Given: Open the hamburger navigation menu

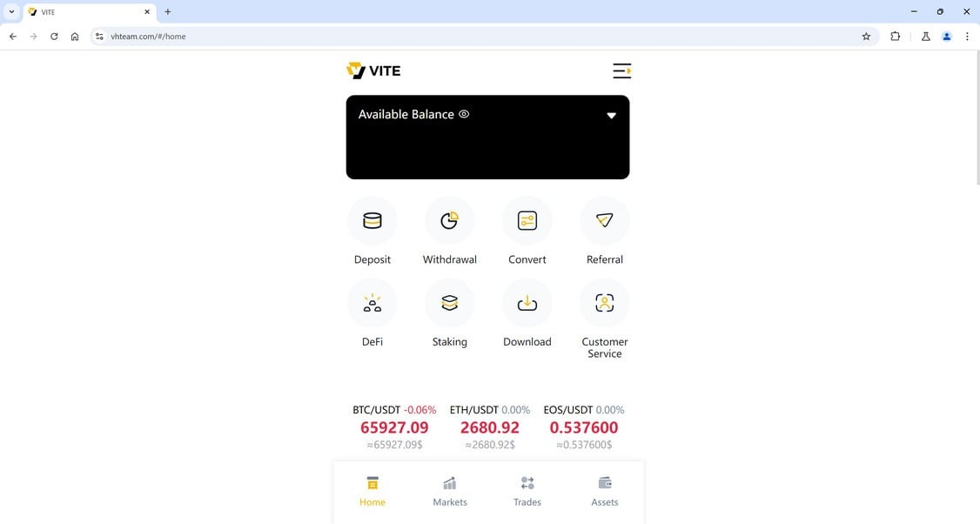Looking at the screenshot, I should coord(621,71).
